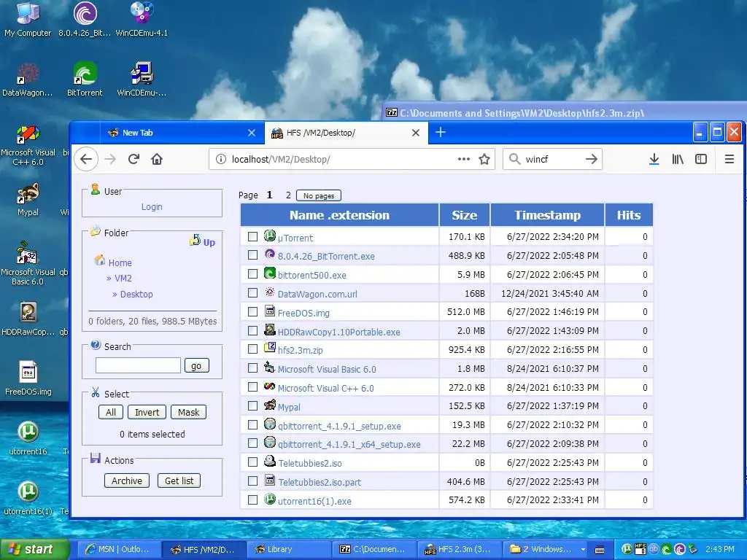Tick checkbox for HDDRawCopy1.10Portable.exe
The width and height of the screenshot is (747, 560).
(253, 330)
